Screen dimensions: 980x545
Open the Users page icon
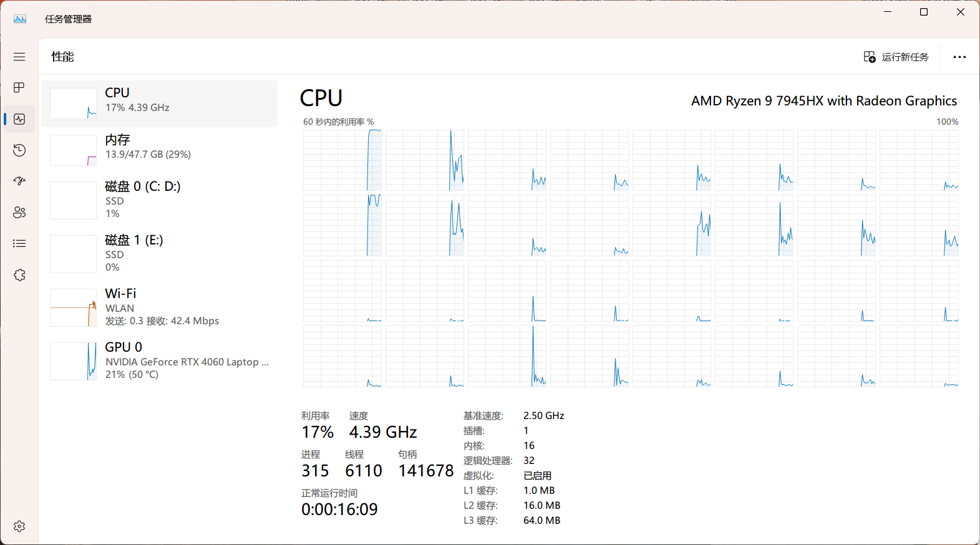click(19, 213)
